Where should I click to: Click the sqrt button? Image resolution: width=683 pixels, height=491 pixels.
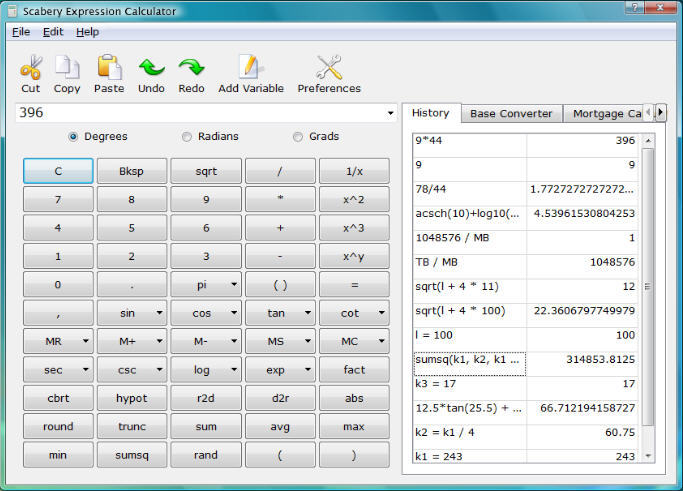click(206, 171)
